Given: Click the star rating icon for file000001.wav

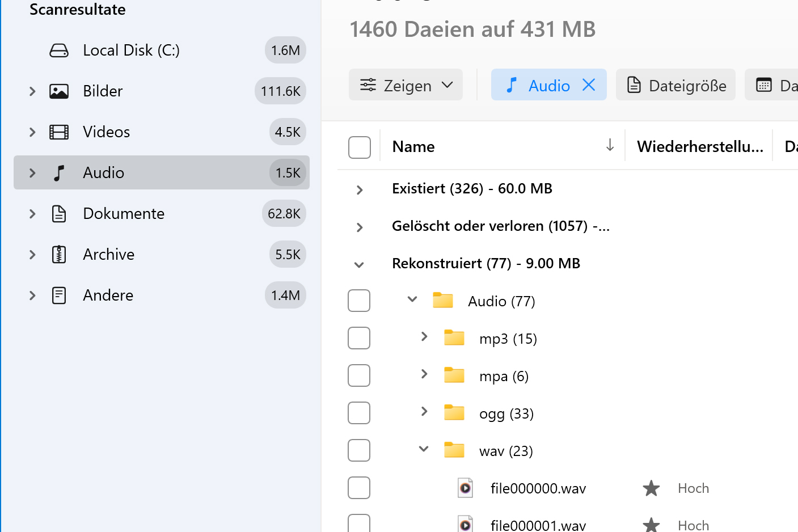Looking at the screenshot, I should pyautogui.click(x=651, y=525).
